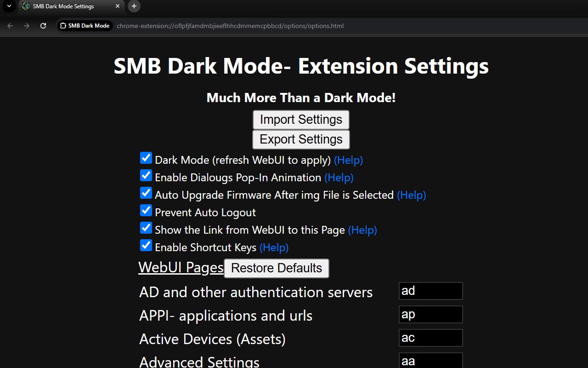Viewport: 588px width, 368px height.
Task: Toggle the Dark Mode checkbox
Action: [146, 158]
